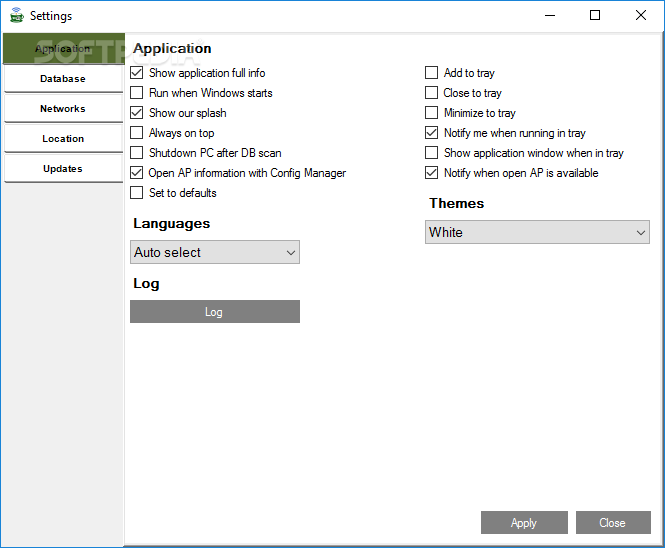665x548 pixels.
Task: Click the Log button
Action: click(x=215, y=311)
